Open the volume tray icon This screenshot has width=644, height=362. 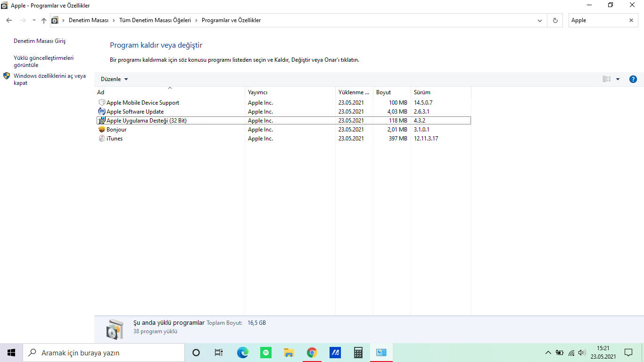click(582, 353)
